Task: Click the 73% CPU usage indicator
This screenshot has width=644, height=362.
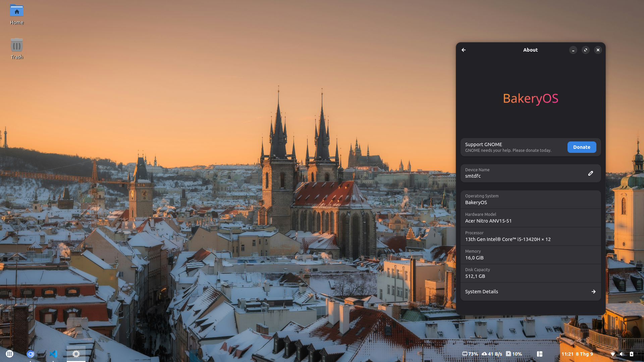Action: [470, 354]
